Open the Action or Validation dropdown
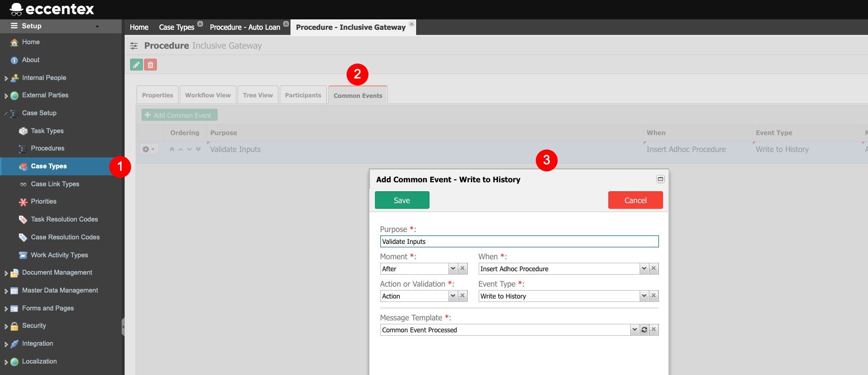The height and width of the screenshot is (375, 868). (x=453, y=296)
